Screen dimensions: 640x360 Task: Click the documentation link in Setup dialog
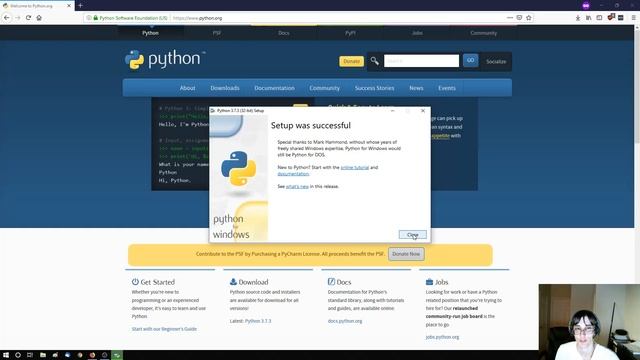point(293,173)
